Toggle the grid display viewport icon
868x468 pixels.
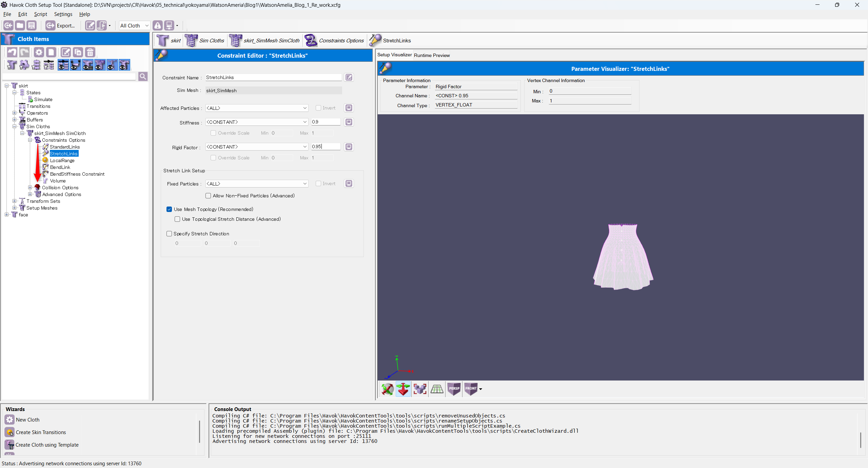click(437, 389)
